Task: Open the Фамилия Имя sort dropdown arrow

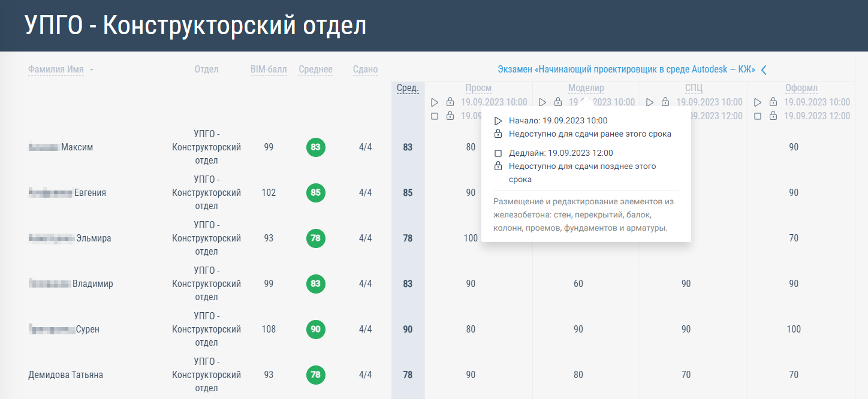Action: (x=91, y=69)
